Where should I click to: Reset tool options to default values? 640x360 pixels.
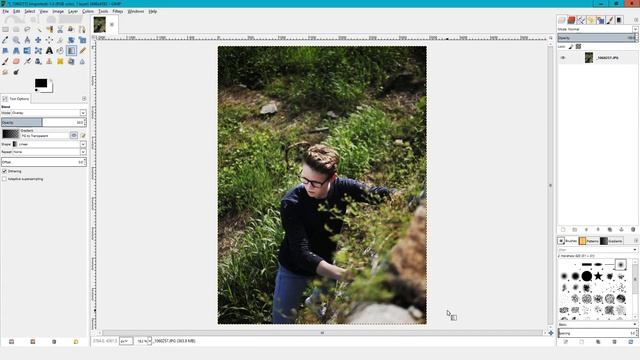pyautogui.click(x=76, y=342)
